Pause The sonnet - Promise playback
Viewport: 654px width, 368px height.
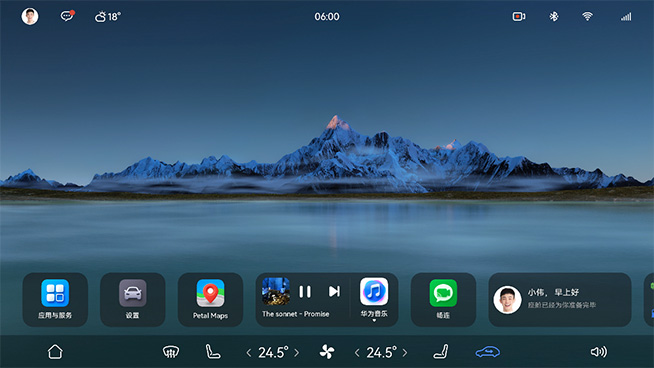coord(305,292)
